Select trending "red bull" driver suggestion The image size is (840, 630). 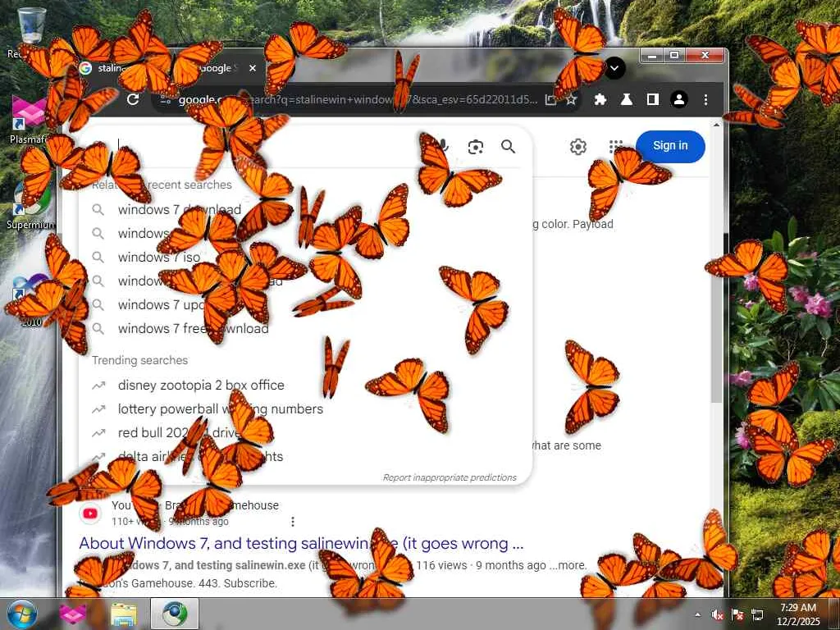point(179,432)
